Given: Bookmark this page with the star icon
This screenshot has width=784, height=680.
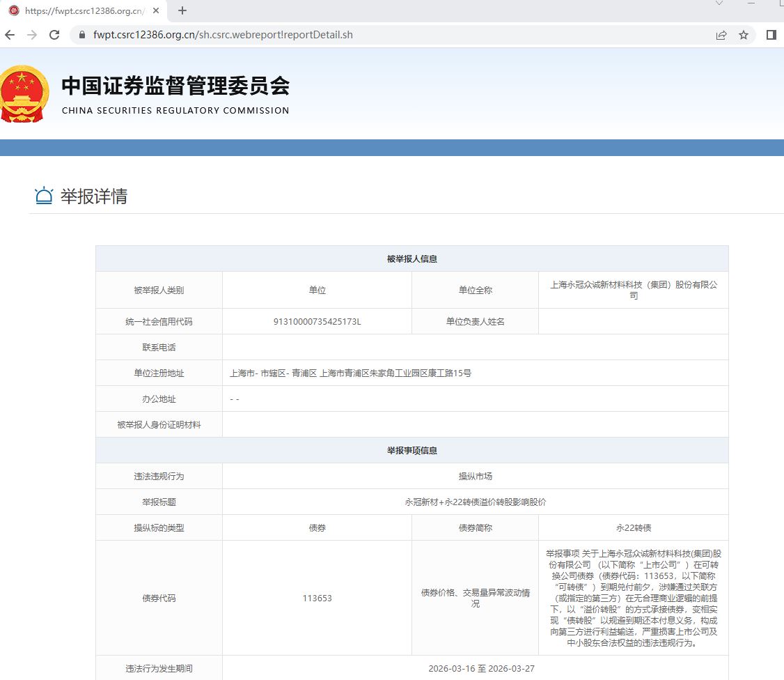Looking at the screenshot, I should tap(744, 35).
